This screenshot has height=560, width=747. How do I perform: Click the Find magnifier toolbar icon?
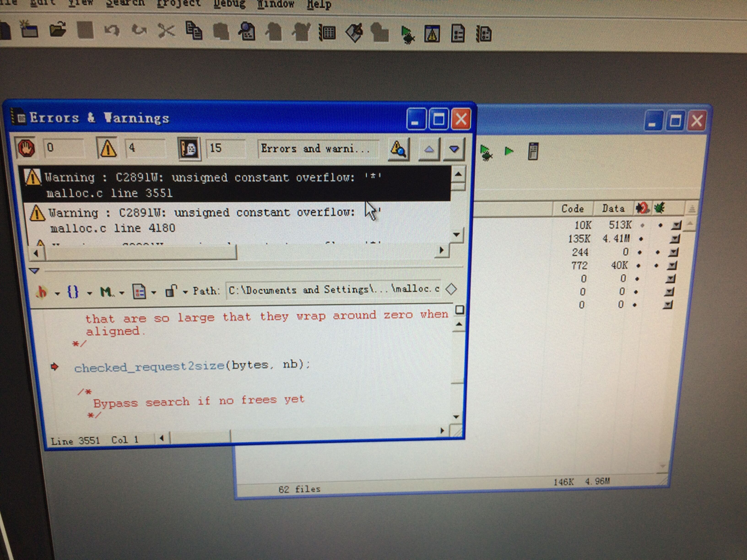point(247,32)
